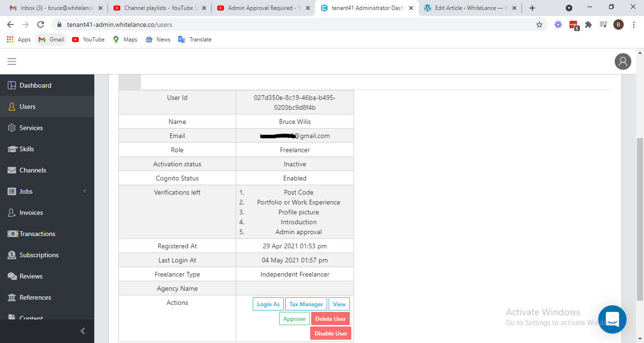Image resolution: width=644 pixels, height=343 pixels.
Task: Open the Apps bookmark shortcut
Action: 19,40
